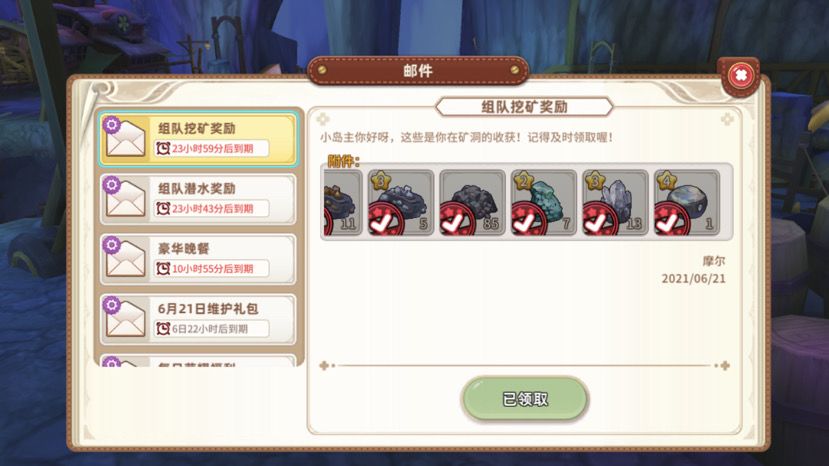
Task: Click the 已领取 claimed button
Action: point(525,399)
